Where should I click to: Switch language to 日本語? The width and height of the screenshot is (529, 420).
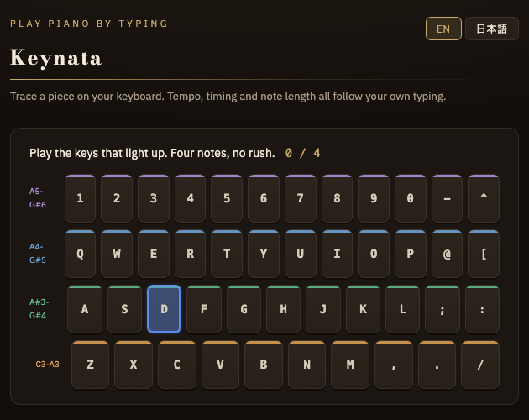(491, 29)
